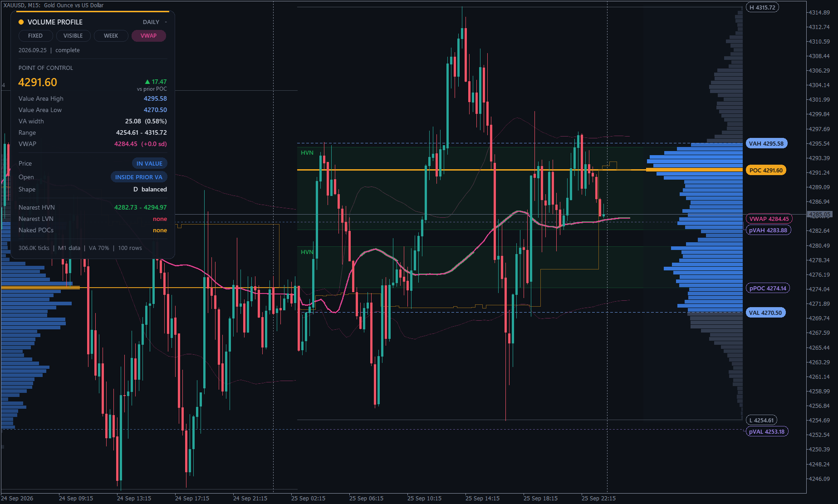The image size is (838, 504).
Task: Click the Point of Control value 4291.60
Action: pyautogui.click(x=38, y=82)
